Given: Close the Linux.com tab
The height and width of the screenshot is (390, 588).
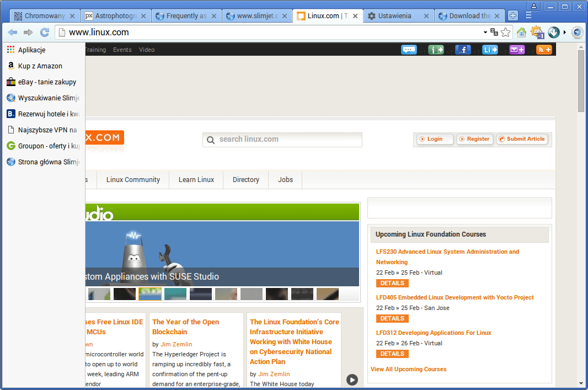Looking at the screenshot, I should (355, 16).
